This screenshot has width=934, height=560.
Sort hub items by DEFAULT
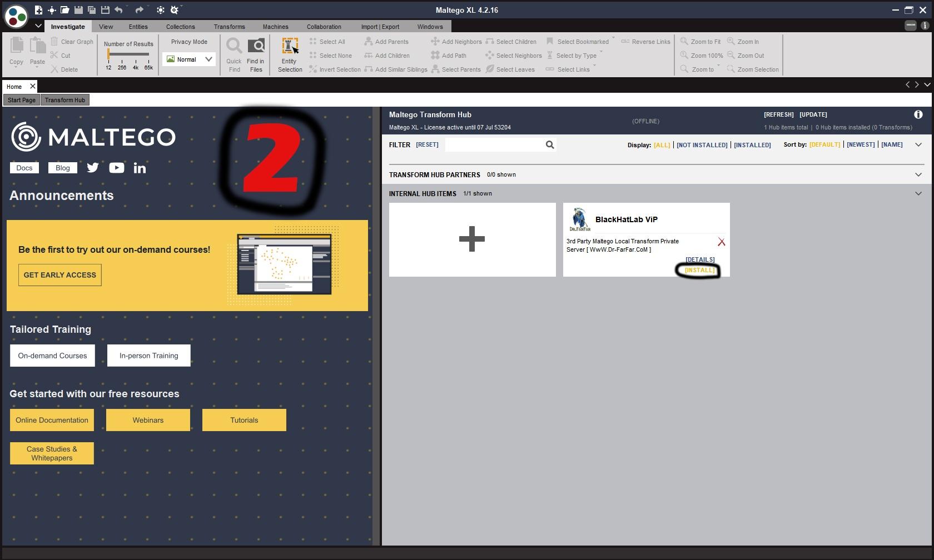pos(825,144)
